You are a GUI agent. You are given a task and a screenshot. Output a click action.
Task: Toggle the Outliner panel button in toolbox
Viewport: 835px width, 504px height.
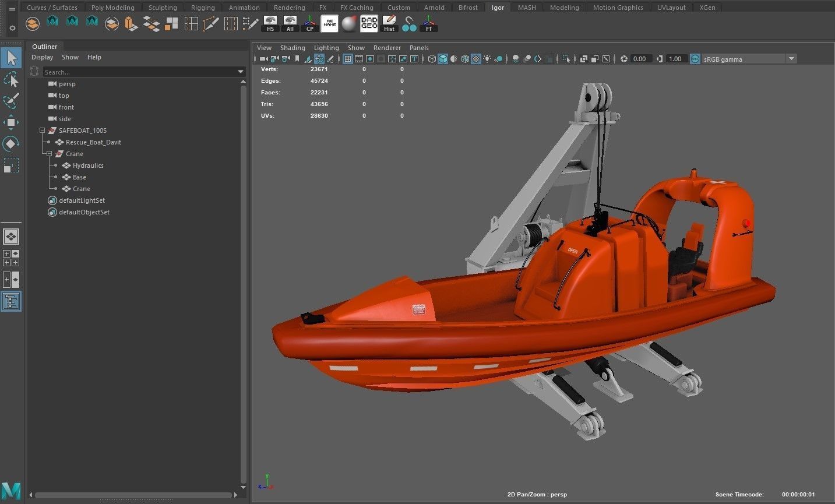tap(11, 301)
